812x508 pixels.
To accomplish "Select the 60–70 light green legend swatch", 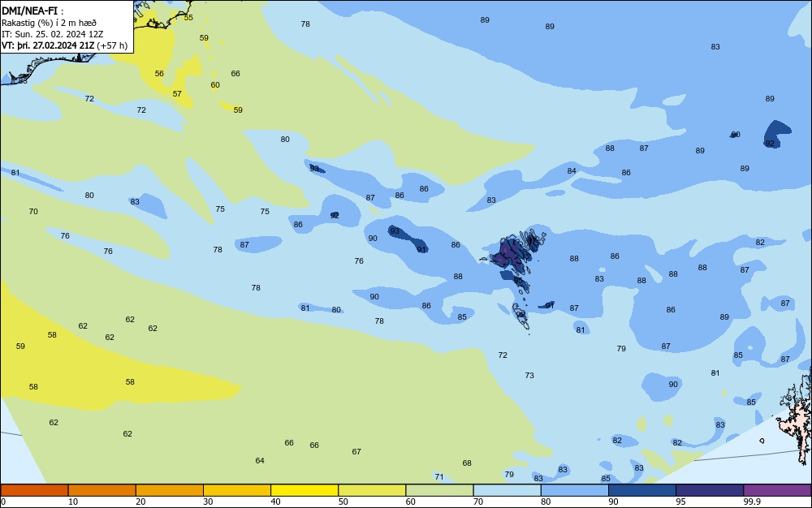I will tap(439, 490).
